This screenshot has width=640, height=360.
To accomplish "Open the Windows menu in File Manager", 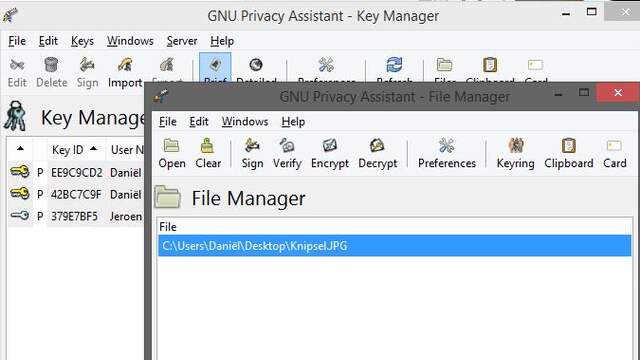I will point(245,122).
